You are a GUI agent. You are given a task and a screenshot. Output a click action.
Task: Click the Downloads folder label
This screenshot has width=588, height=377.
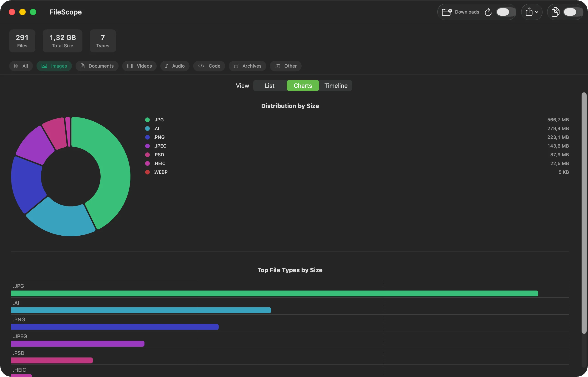(x=467, y=12)
